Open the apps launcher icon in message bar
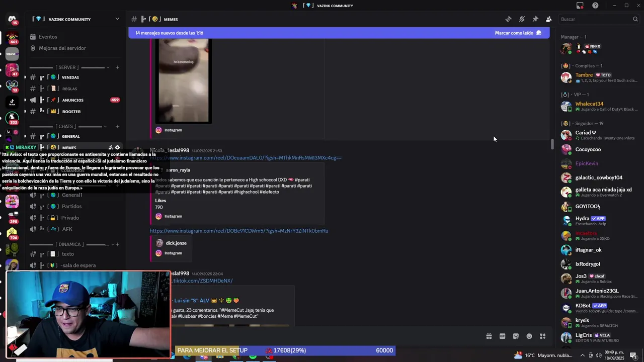The width and height of the screenshot is (644, 362). point(542,336)
